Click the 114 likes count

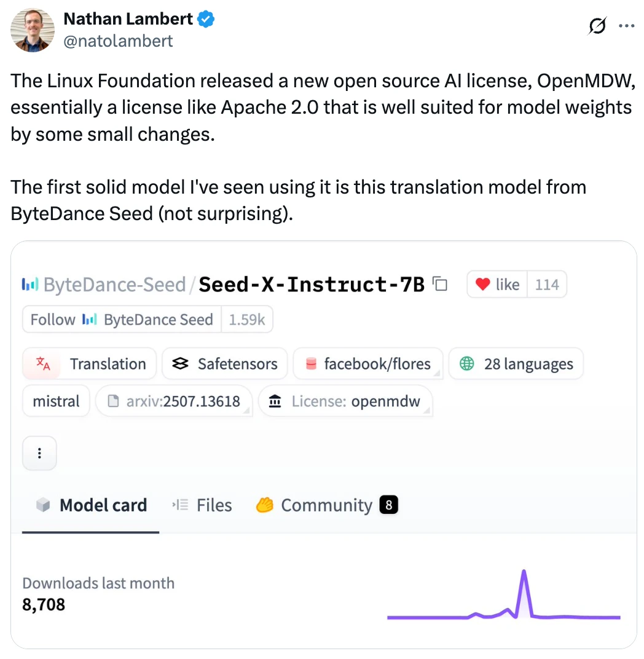(547, 285)
